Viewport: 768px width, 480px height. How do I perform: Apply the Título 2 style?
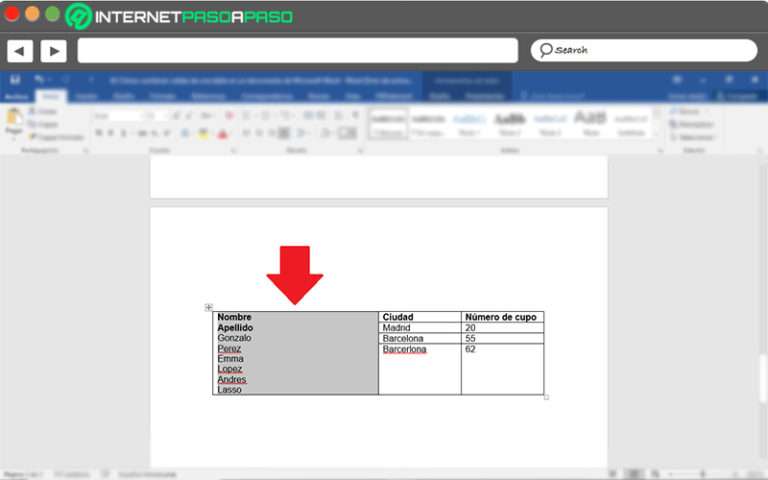(x=509, y=124)
